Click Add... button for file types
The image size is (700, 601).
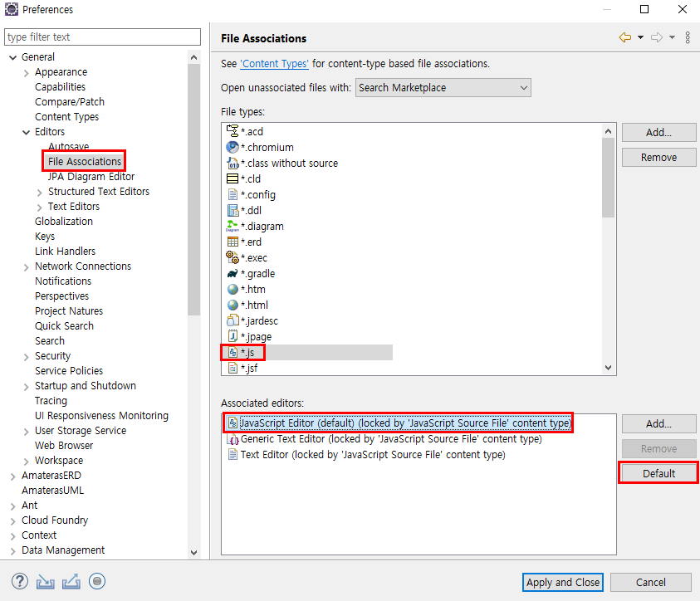pyautogui.click(x=658, y=133)
